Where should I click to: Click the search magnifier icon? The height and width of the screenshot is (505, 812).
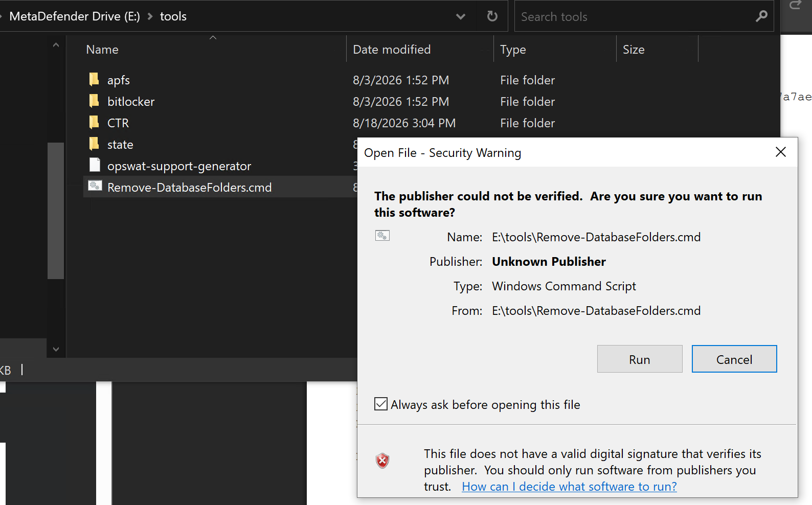761,16
